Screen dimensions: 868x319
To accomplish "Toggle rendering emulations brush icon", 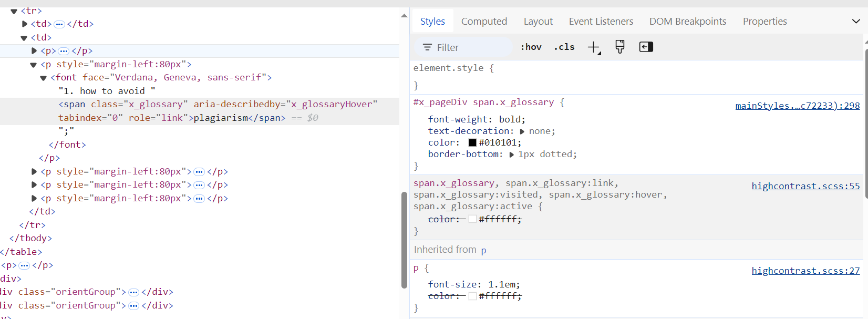I will (620, 47).
